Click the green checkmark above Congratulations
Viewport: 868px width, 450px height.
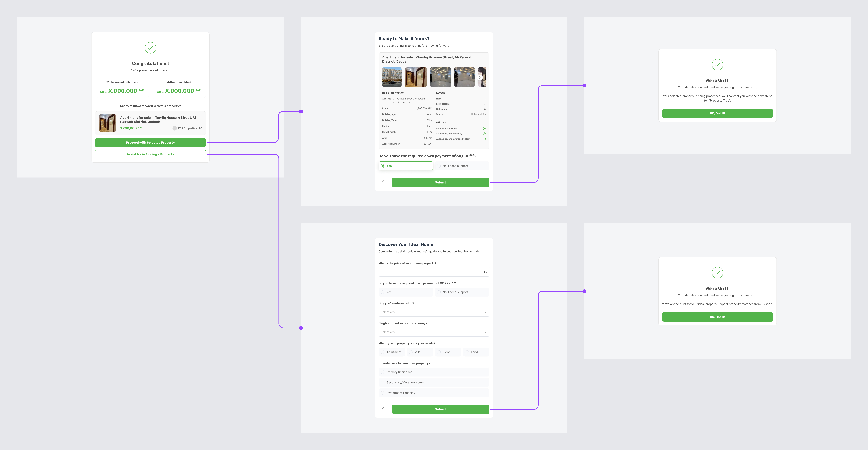click(x=150, y=48)
